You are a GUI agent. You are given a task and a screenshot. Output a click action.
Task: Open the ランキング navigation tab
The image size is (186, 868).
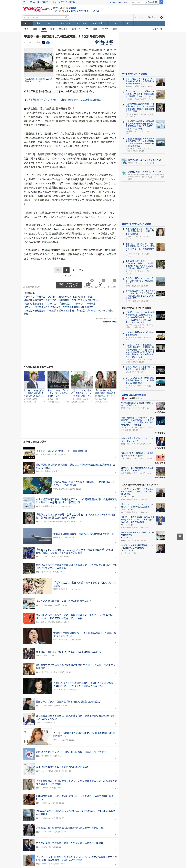pyautogui.click(x=115, y=24)
